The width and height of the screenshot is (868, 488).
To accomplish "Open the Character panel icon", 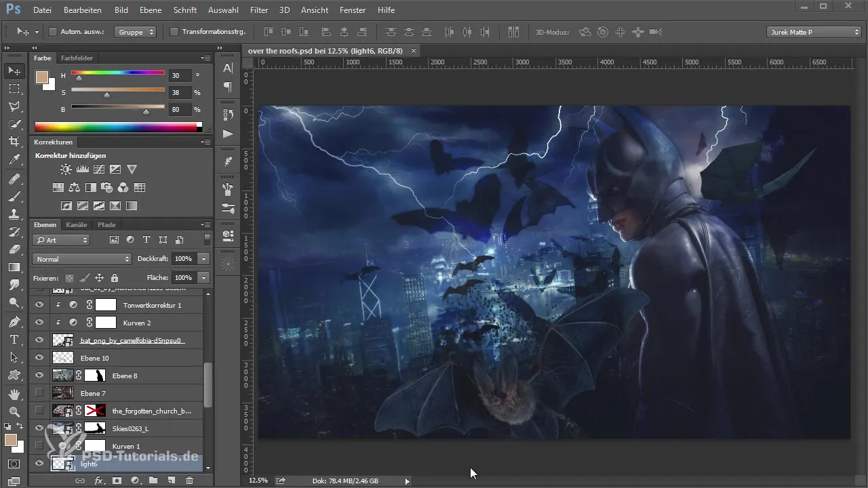I will click(x=228, y=68).
